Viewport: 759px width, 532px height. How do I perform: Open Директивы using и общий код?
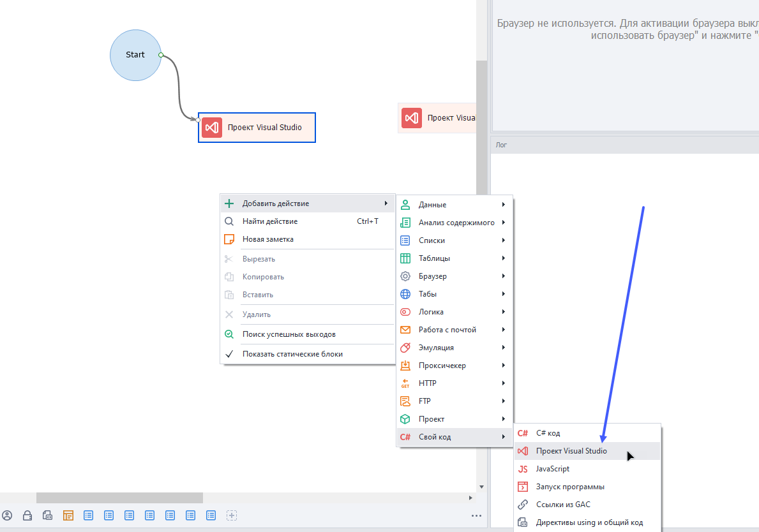(x=587, y=523)
